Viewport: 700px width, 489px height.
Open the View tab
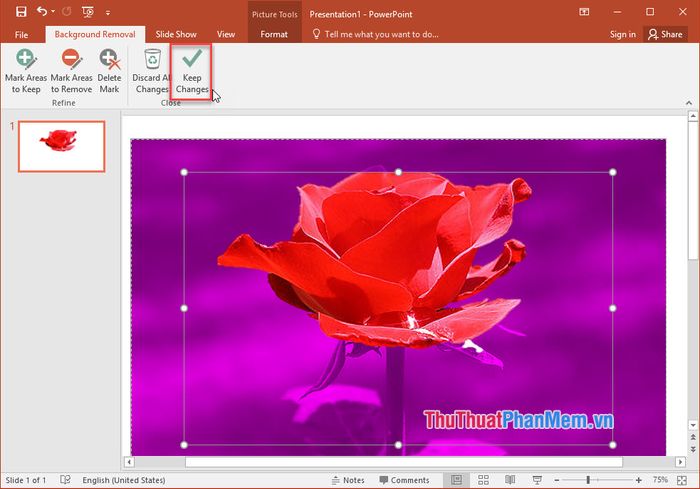[x=226, y=34]
